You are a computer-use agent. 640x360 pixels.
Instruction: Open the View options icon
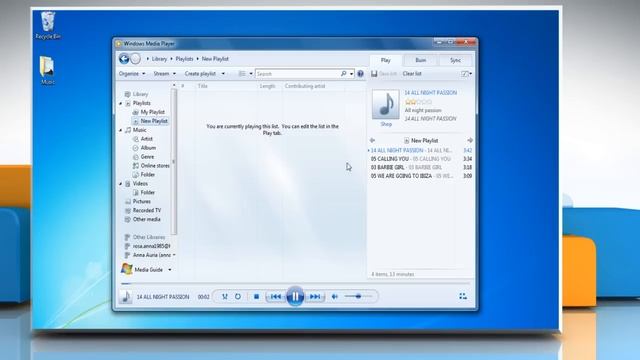click(242, 74)
